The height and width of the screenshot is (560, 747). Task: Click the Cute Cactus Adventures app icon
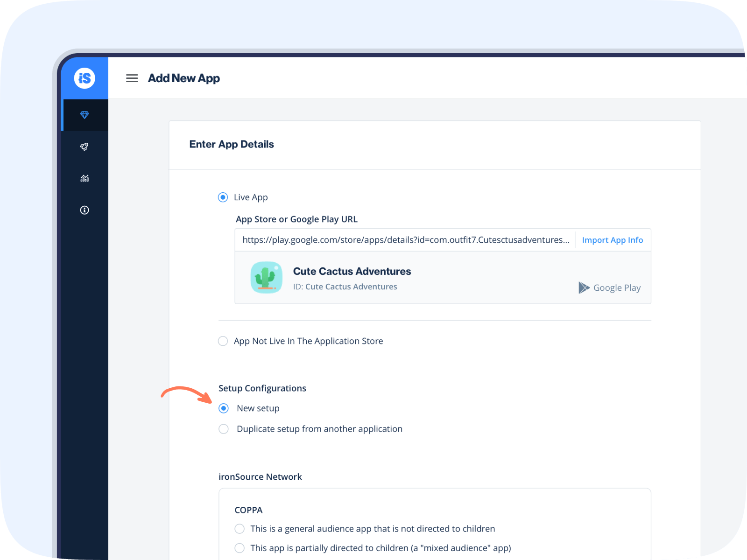[x=267, y=277]
